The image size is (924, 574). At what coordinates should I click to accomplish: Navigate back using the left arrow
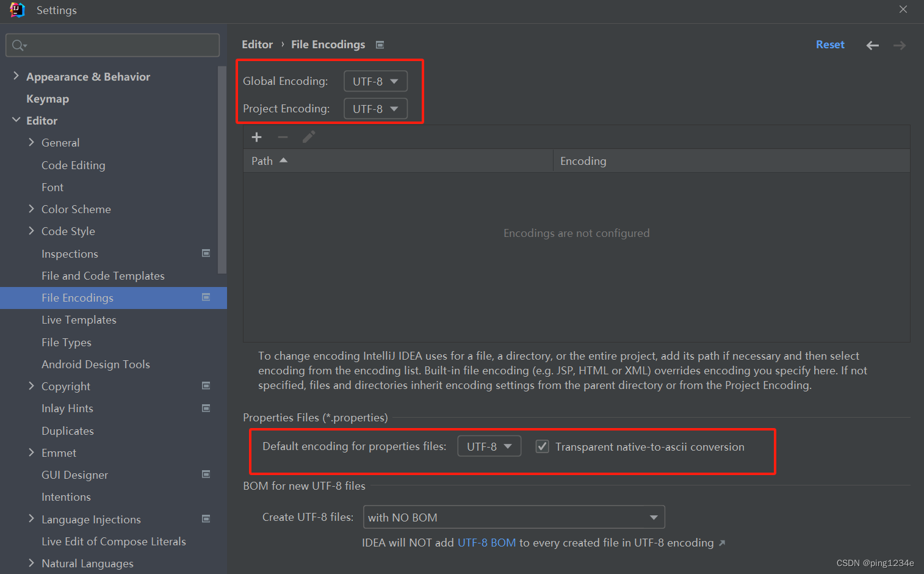(872, 45)
